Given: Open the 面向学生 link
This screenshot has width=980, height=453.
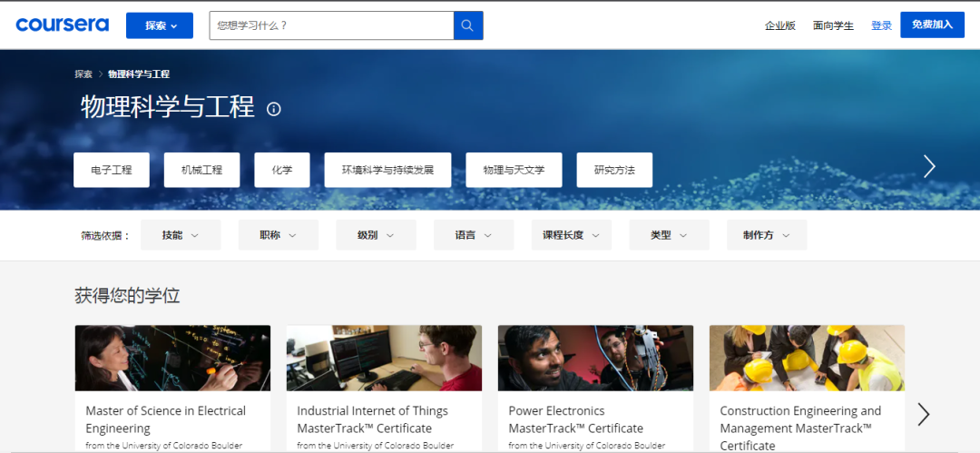Looking at the screenshot, I should click(x=833, y=25).
